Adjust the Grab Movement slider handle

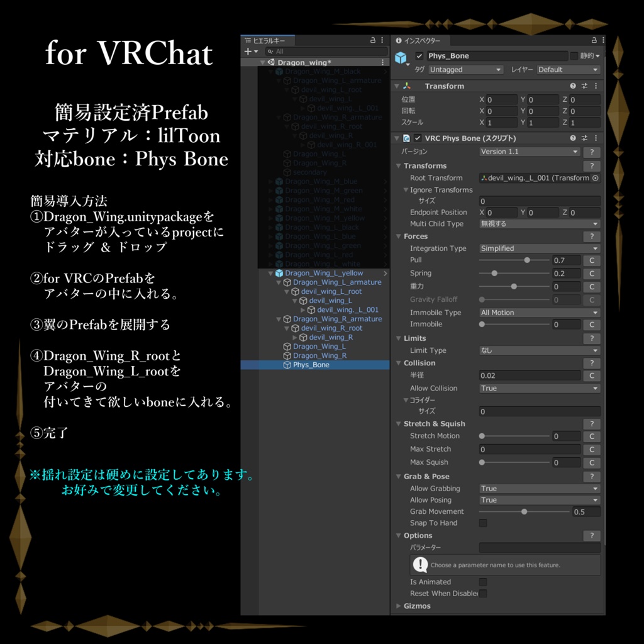coord(524,511)
